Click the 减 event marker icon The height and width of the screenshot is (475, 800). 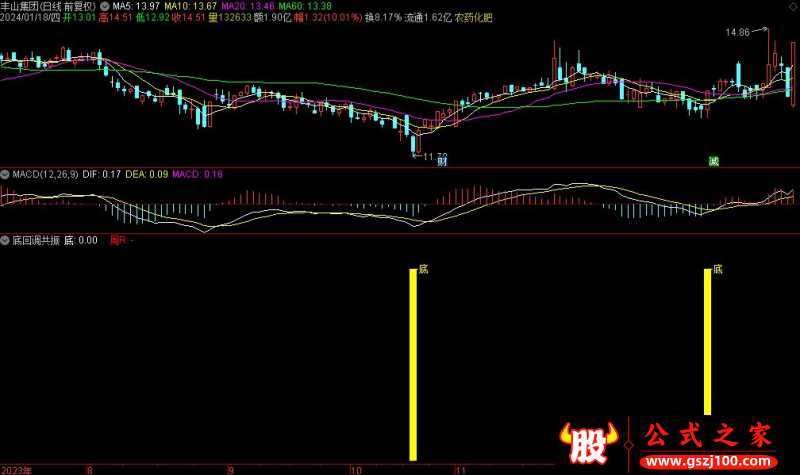coord(714,162)
